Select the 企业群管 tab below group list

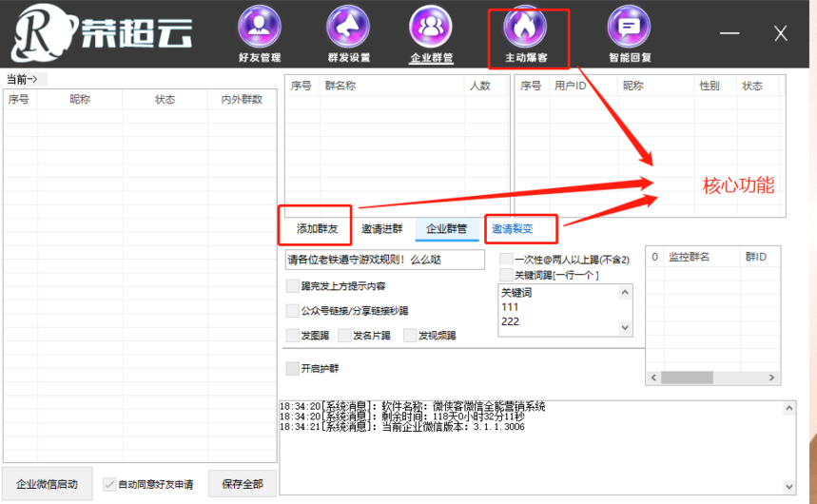pyautogui.click(x=446, y=229)
